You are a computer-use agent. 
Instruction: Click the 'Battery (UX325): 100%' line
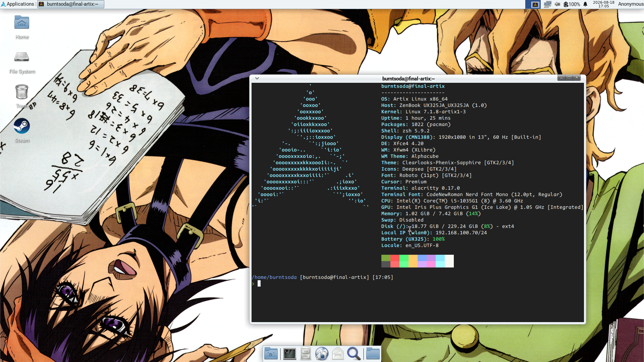pyautogui.click(x=413, y=239)
